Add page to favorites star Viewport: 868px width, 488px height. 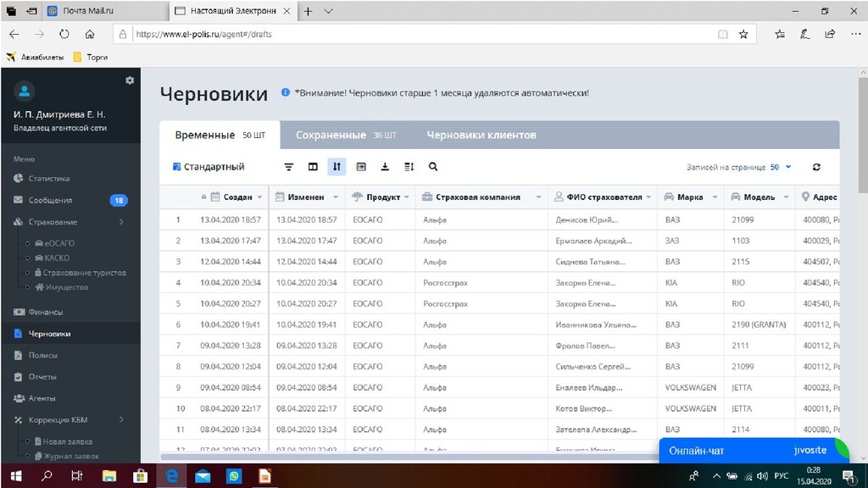coord(743,34)
